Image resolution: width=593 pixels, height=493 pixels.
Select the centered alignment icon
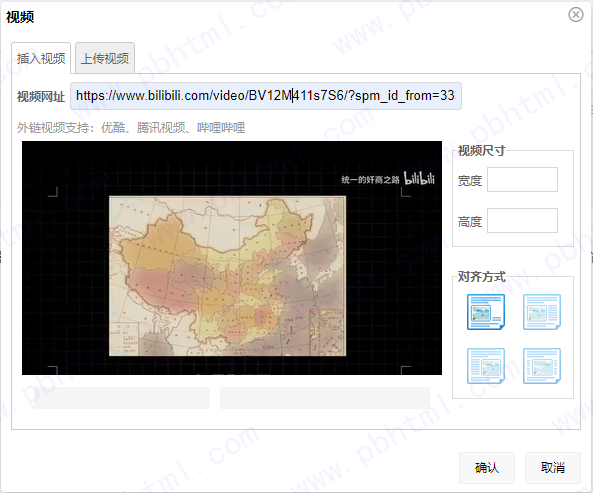tap(542, 366)
